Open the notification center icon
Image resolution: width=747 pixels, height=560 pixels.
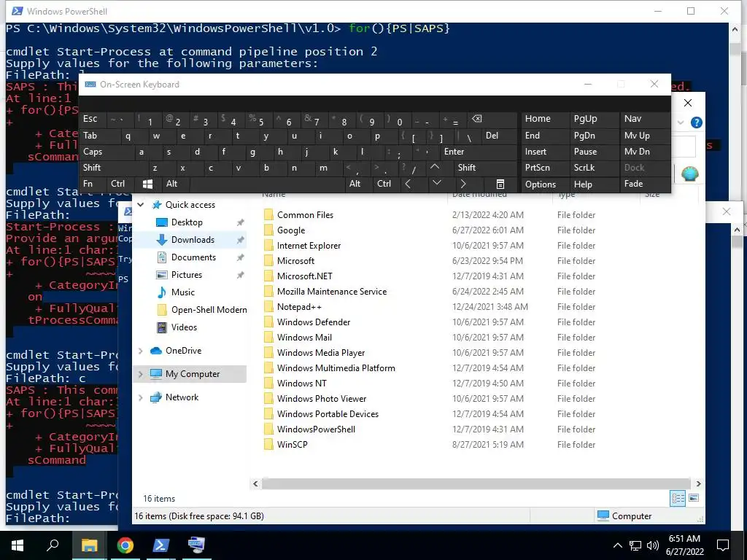coord(723,545)
